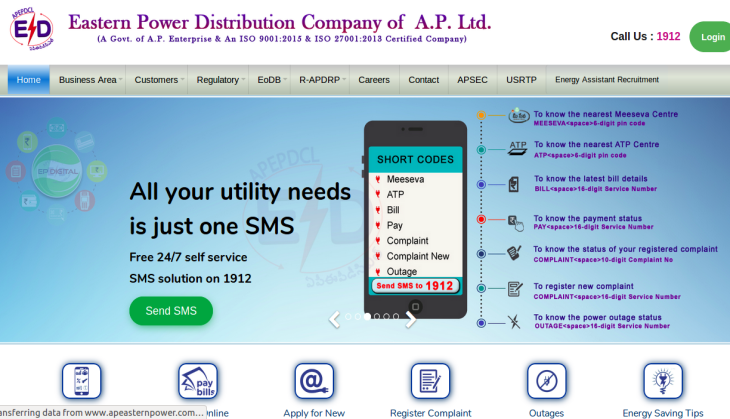Go to previous slide arrow
This screenshot has width=730, height=419.
pos(334,319)
